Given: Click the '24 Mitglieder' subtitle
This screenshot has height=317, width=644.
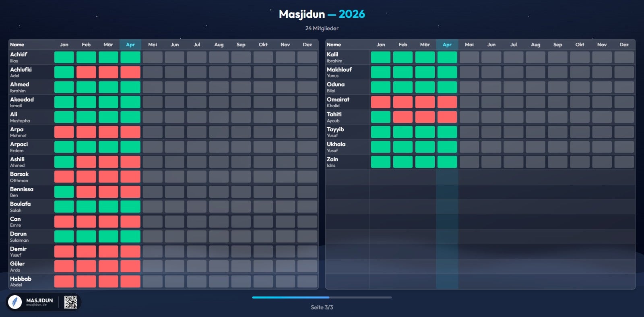Looking at the screenshot, I should point(322,28).
